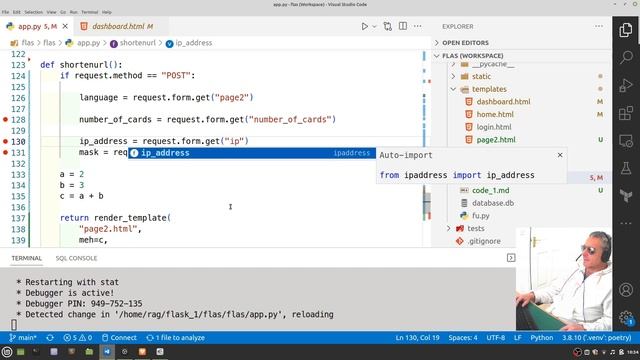Open fu.py in the explorer

point(481,216)
